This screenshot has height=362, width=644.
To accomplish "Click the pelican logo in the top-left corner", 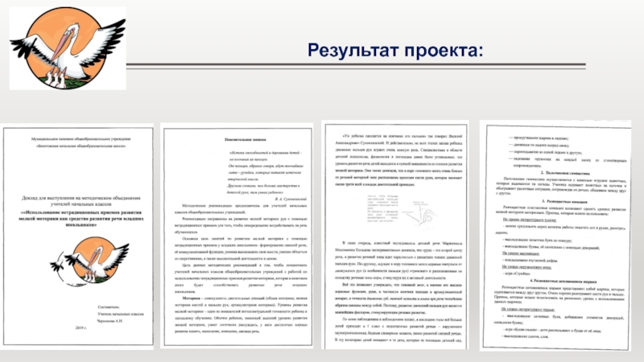I will point(68,48).
